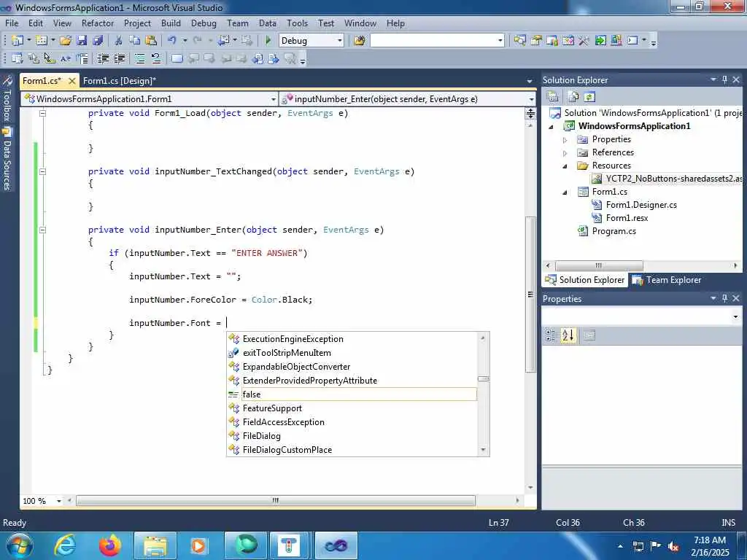Open the Data Sources side tab

click(x=7, y=159)
